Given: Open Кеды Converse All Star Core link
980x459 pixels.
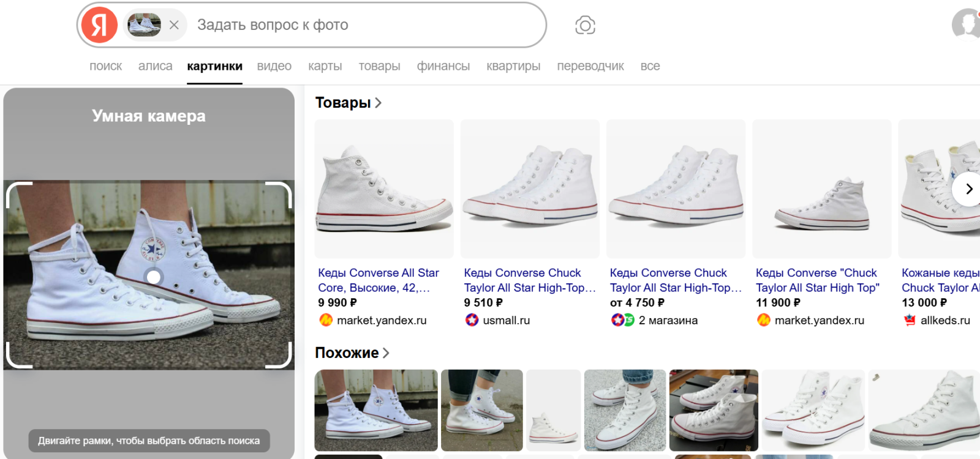Looking at the screenshot, I should pyautogui.click(x=378, y=280).
